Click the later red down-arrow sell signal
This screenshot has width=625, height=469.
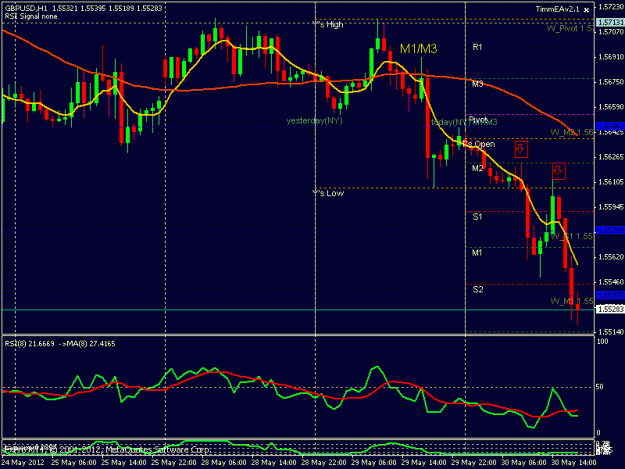(558, 171)
